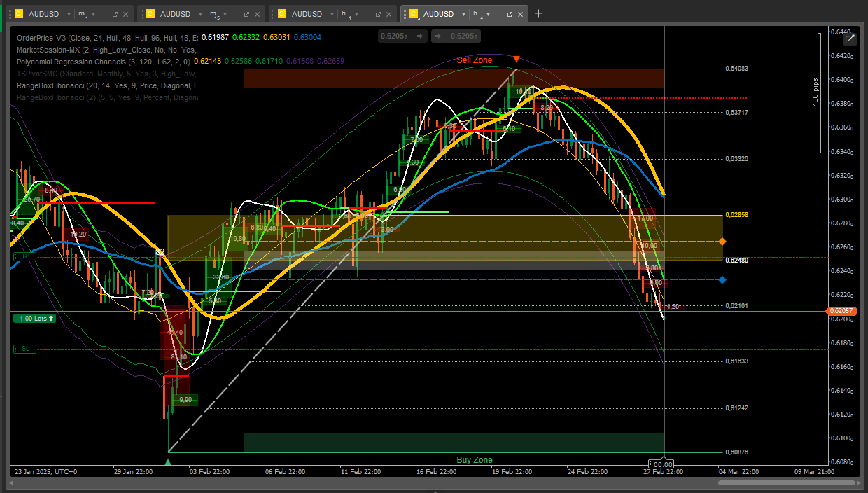Open symbol dropdown on the m1 tab
This screenshot has width=868, height=493.
(x=67, y=14)
